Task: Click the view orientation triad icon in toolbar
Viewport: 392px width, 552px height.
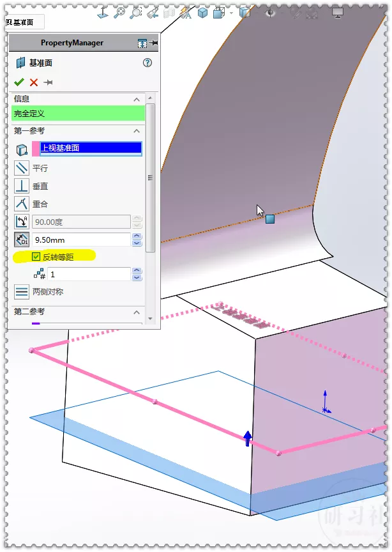Action: (102, 13)
